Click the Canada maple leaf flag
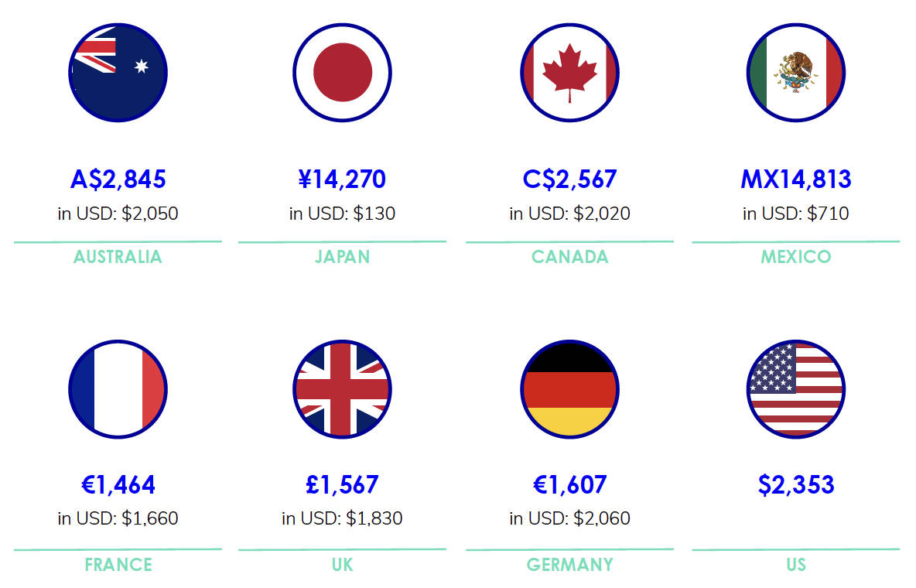The width and height of the screenshot is (916, 588). [569, 73]
